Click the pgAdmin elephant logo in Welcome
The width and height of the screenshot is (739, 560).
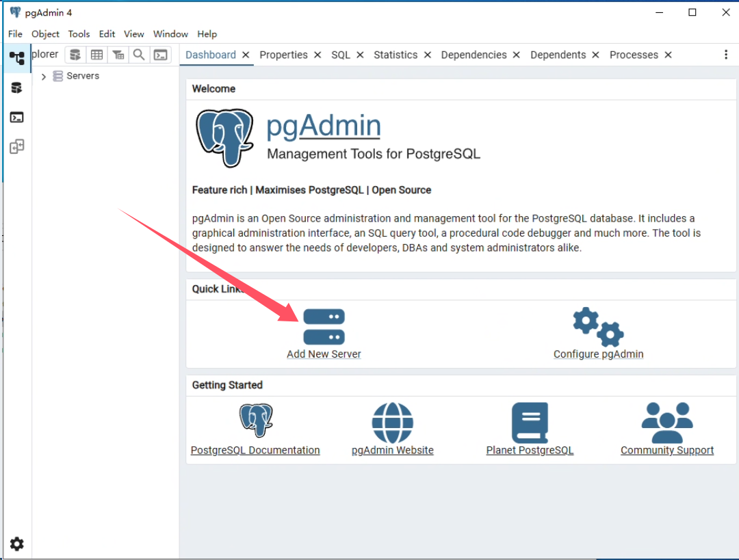pyautogui.click(x=225, y=138)
